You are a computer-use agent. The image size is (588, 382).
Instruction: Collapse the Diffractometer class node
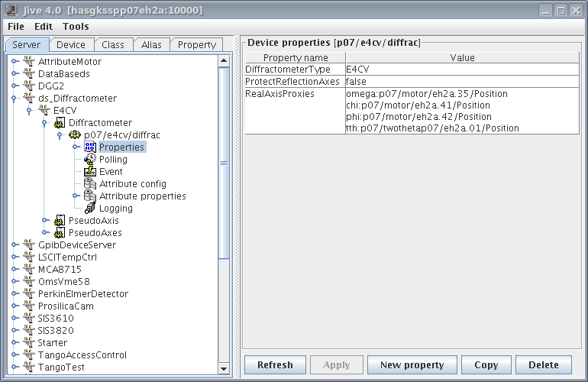pyautogui.click(x=44, y=123)
